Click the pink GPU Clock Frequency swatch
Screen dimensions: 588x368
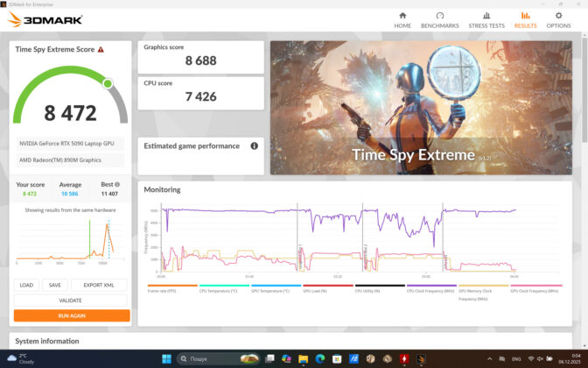coord(535,286)
